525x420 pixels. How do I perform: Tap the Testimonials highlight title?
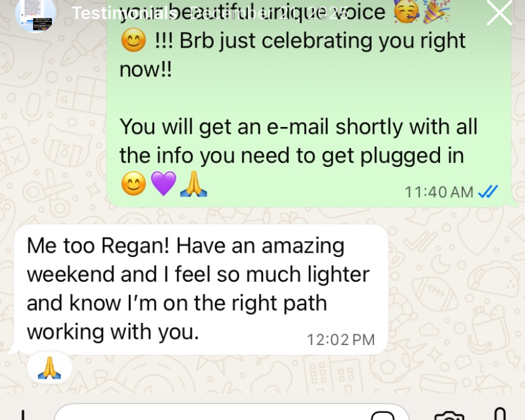pyautogui.click(x=124, y=13)
